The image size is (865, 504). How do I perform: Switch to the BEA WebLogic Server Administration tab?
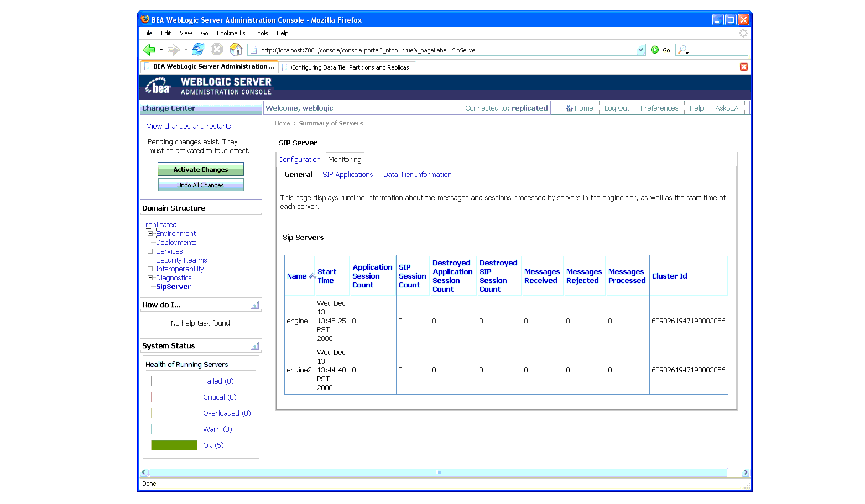click(x=209, y=67)
